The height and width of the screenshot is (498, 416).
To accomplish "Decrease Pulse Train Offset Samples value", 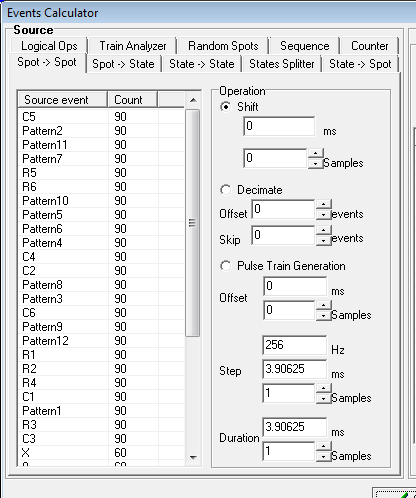I will coord(323,316).
